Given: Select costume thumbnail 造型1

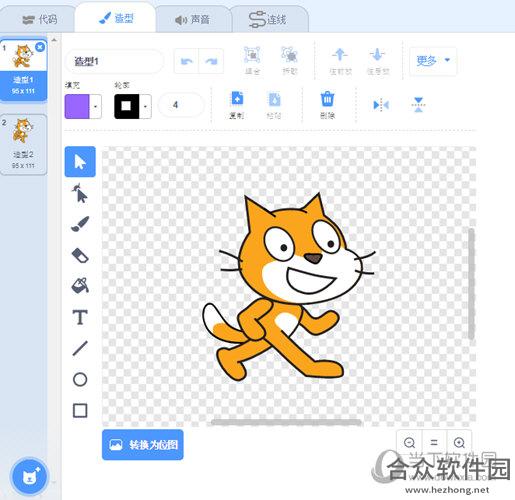Looking at the screenshot, I should tap(23, 69).
